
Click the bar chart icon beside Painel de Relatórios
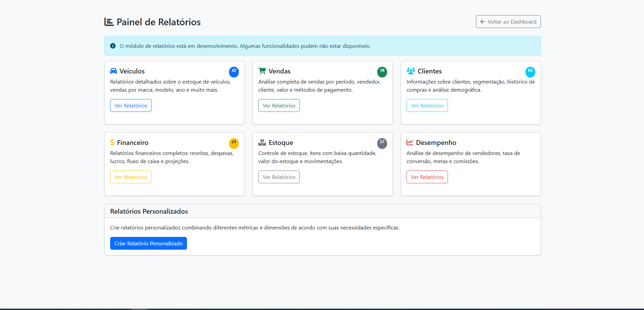click(x=109, y=22)
